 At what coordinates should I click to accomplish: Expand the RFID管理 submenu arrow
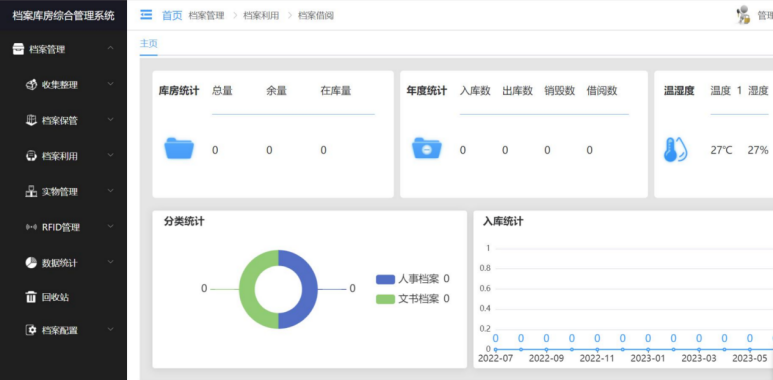tap(110, 227)
